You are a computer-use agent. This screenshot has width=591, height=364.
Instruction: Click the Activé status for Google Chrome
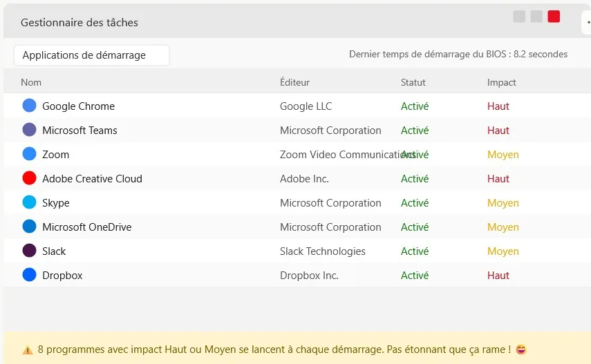[x=415, y=106]
